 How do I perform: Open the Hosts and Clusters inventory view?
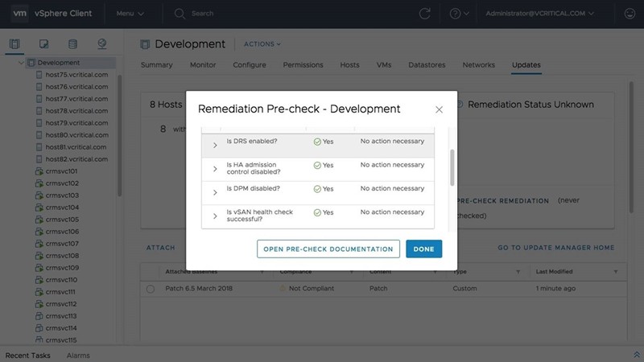[x=14, y=44]
